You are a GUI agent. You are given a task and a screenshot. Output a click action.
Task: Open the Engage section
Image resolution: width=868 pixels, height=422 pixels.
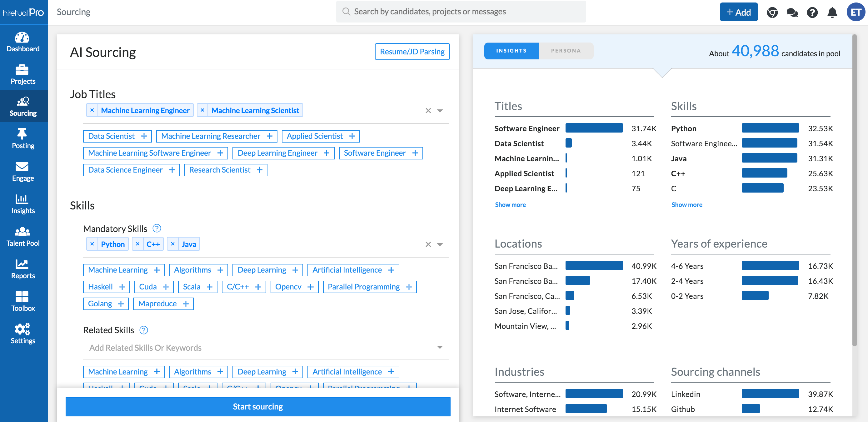click(22, 171)
